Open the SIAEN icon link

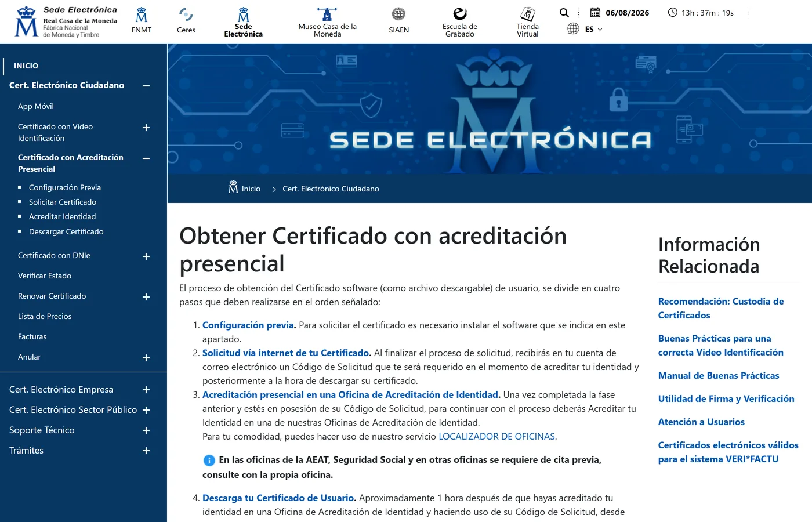click(398, 14)
